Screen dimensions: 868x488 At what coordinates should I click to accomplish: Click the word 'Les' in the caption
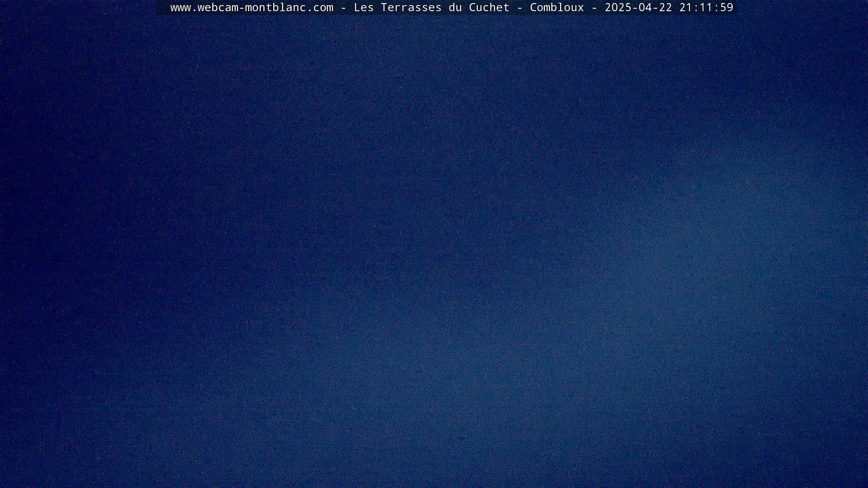pyautogui.click(x=363, y=7)
